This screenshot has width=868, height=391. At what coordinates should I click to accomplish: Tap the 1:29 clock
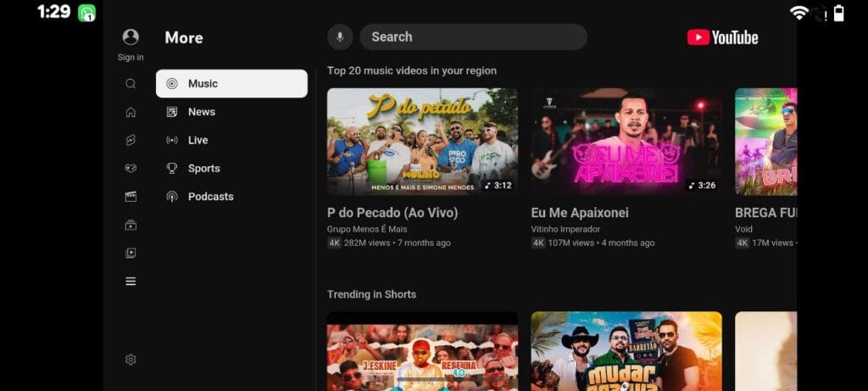[x=53, y=12]
